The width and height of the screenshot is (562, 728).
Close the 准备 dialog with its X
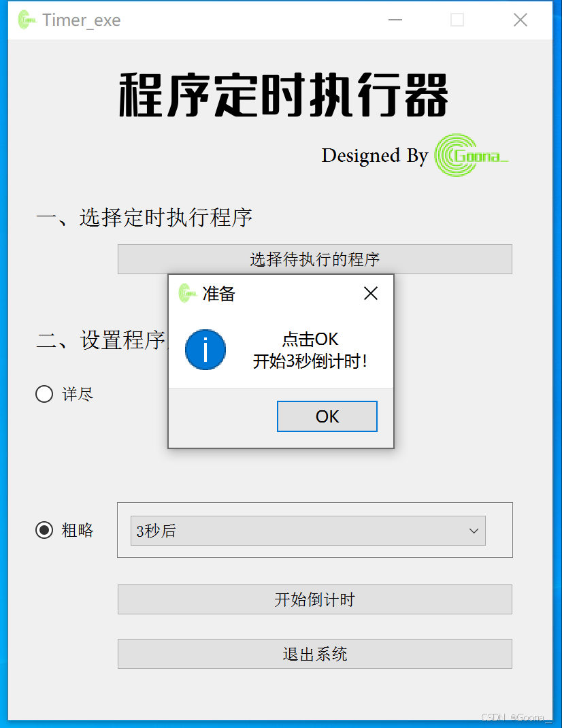tap(371, 293)
